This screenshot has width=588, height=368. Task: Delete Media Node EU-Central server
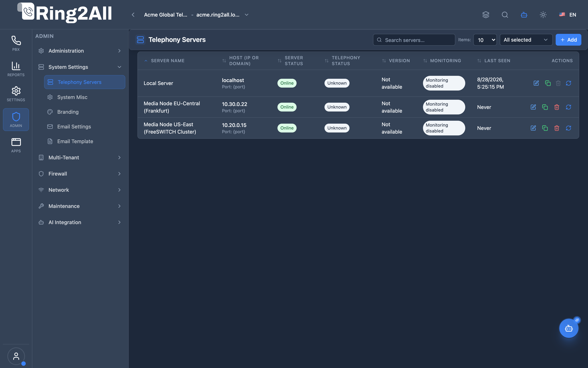(x=557, y=107)
